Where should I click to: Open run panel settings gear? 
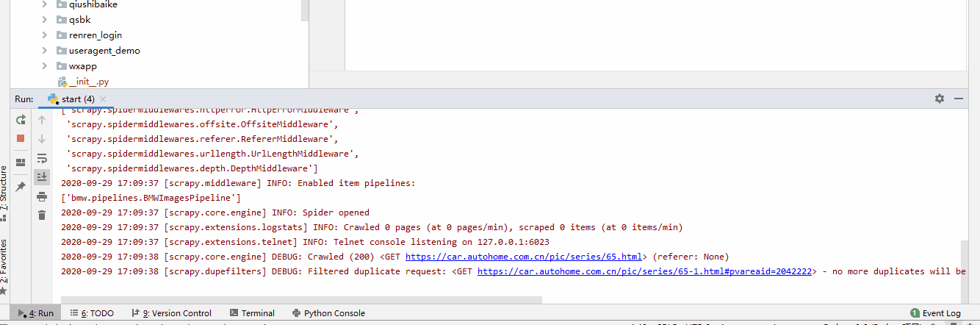click(940, 99)
